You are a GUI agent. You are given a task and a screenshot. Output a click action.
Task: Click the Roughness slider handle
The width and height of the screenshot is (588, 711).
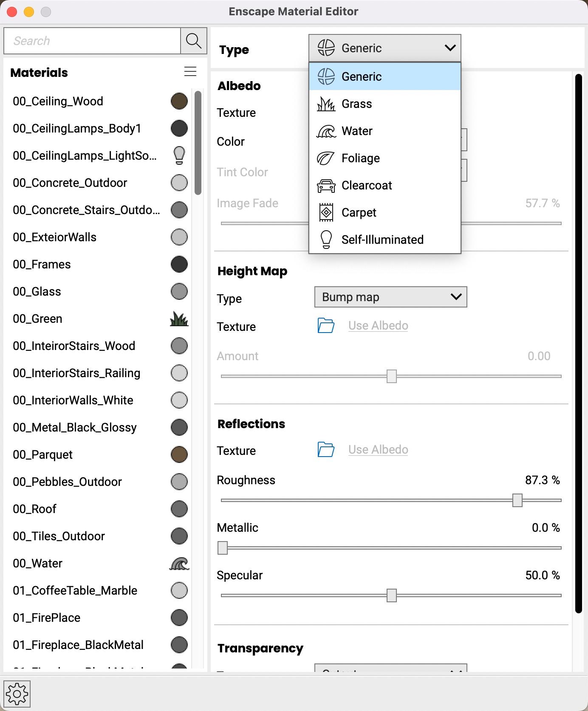point(517,500)
